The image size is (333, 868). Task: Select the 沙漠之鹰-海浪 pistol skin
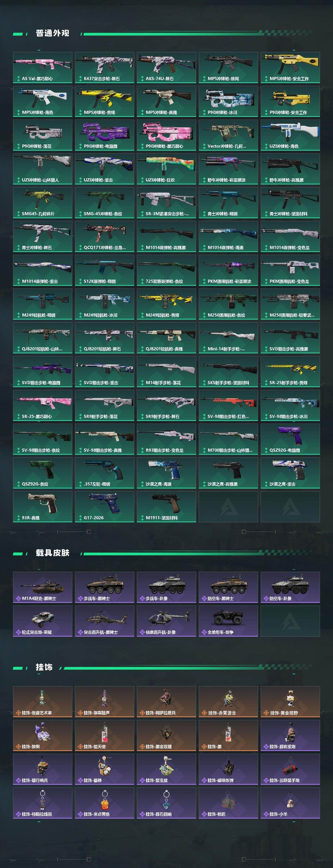(x=166, y=473)
